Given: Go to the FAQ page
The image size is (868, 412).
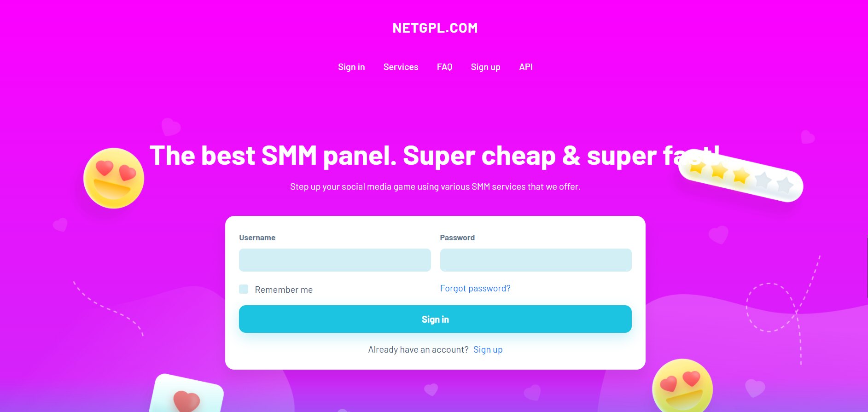Looking at the screenshot, I should [444, 67].
